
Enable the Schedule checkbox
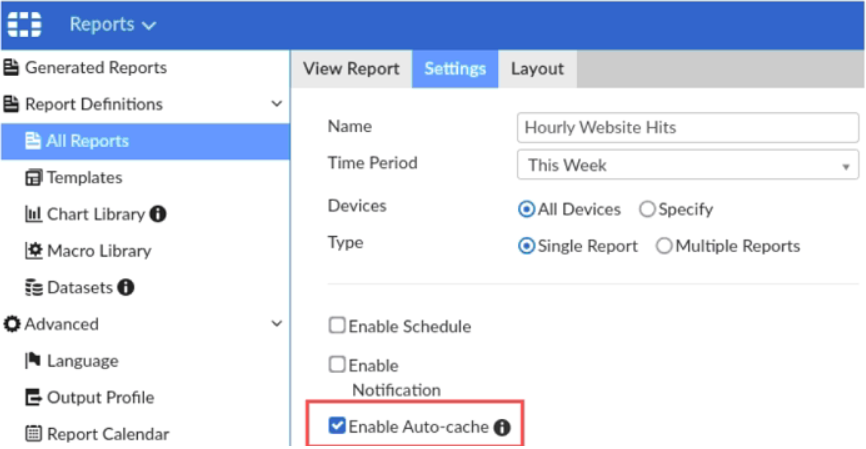337,326
